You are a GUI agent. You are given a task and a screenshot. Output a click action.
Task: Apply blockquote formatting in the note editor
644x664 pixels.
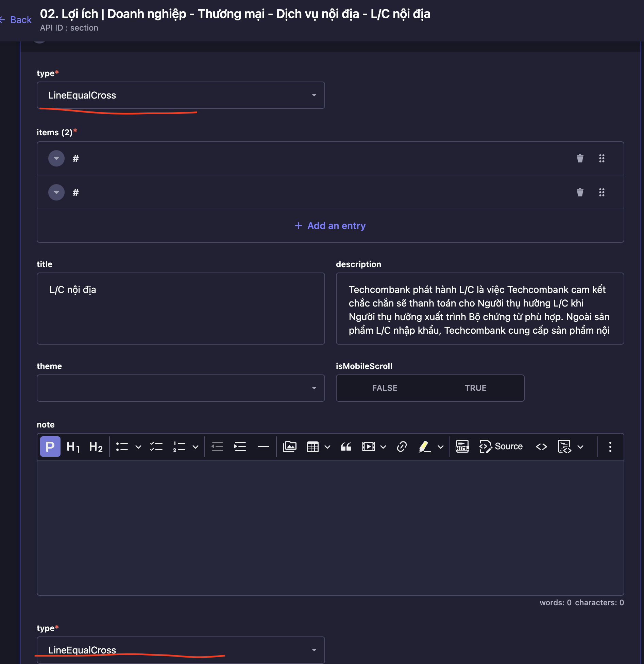[x=346, y=446]
